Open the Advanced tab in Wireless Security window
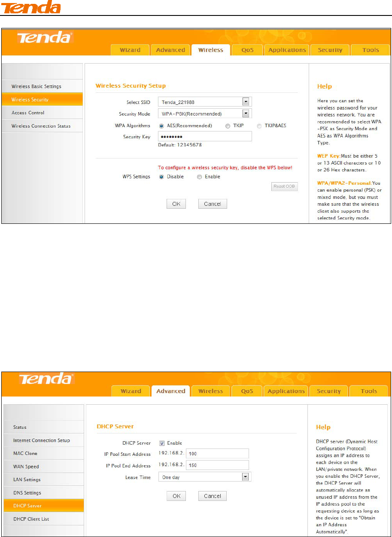 [170, 50]
